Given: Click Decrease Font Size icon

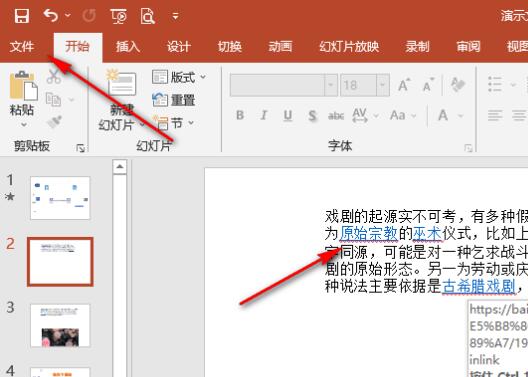Looking at the screenshot, I should 428,85.
